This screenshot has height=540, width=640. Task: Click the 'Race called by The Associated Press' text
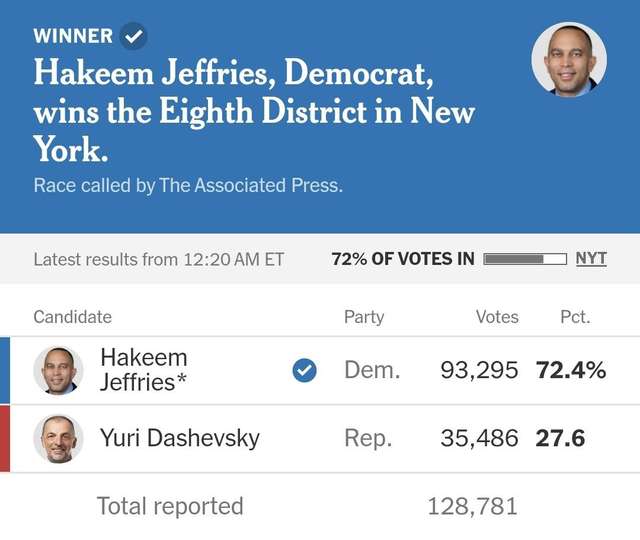click(188, 186)
